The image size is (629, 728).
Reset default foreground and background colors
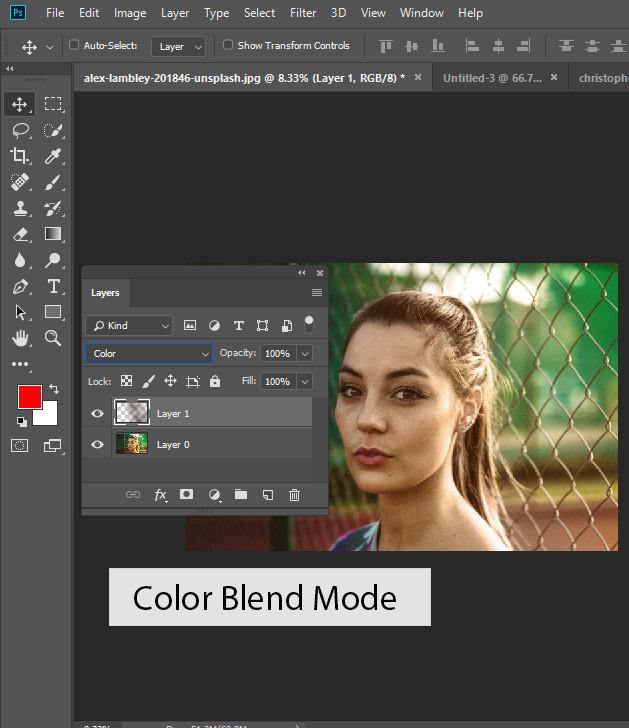click(21, 422)
